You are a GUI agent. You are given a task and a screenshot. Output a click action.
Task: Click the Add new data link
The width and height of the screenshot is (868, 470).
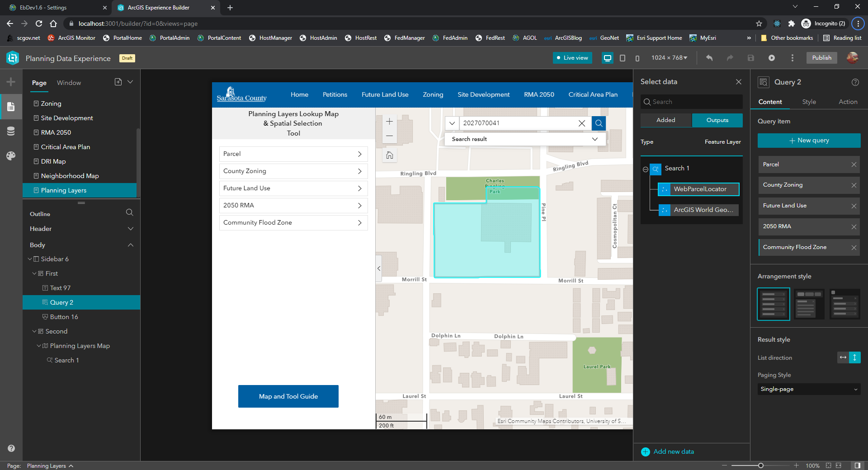click(x=672, y=451)
